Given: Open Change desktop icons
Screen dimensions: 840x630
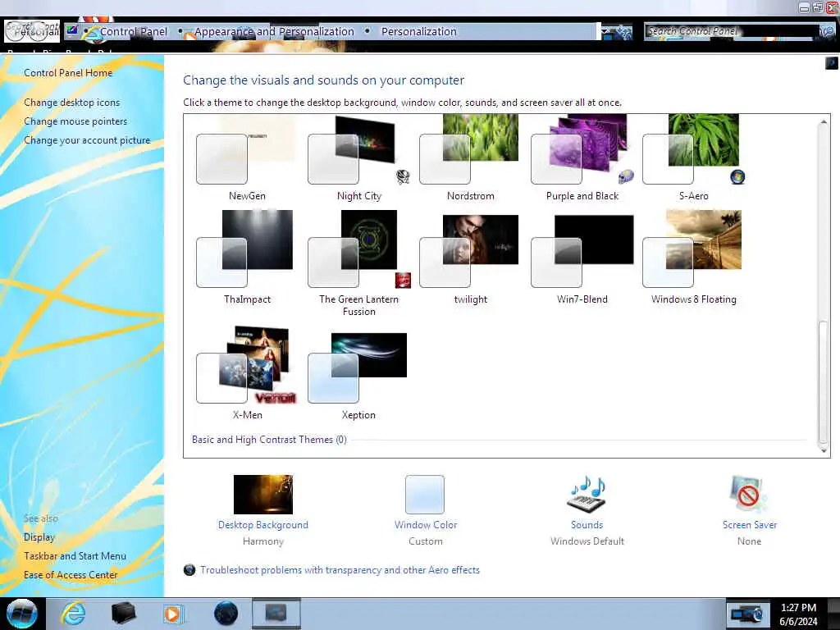Looking at the screenshot, I should pyautogui.click(x=72, y=103).
